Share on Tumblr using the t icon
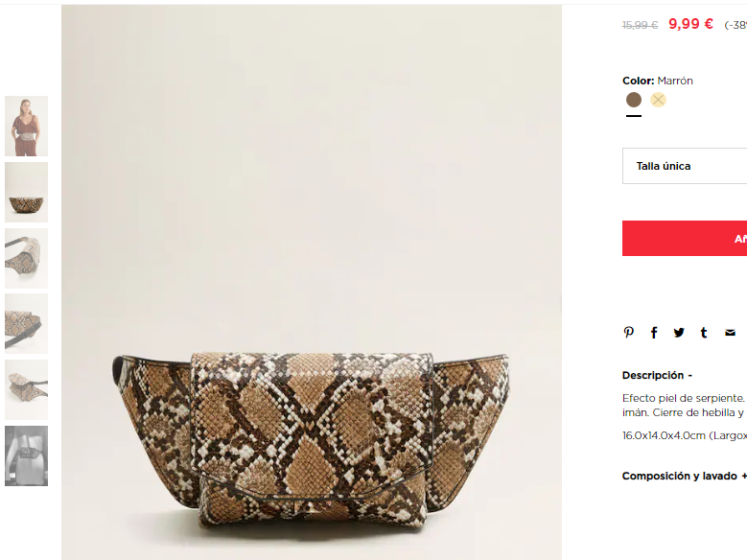 (x=704, y=333)
